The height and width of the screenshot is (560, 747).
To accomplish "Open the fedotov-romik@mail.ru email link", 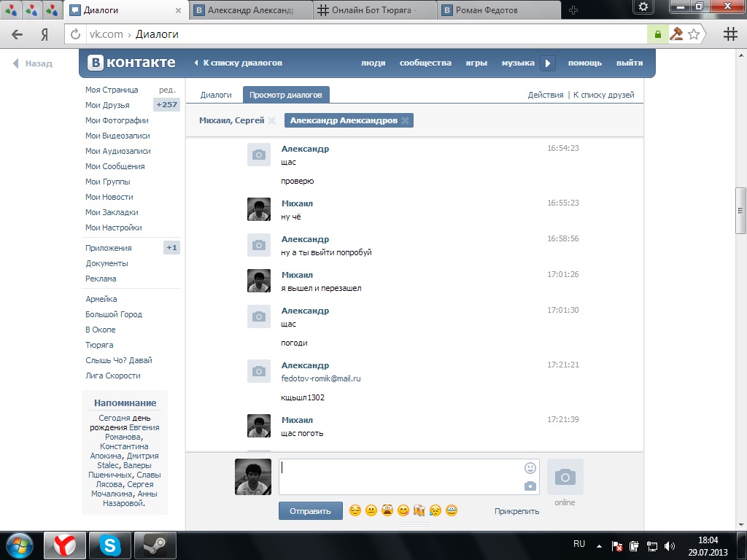I will tap(321, 378).
